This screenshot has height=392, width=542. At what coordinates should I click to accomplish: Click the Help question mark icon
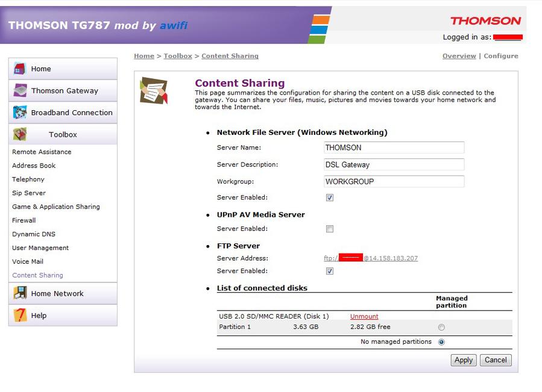(x=20, y=315)
